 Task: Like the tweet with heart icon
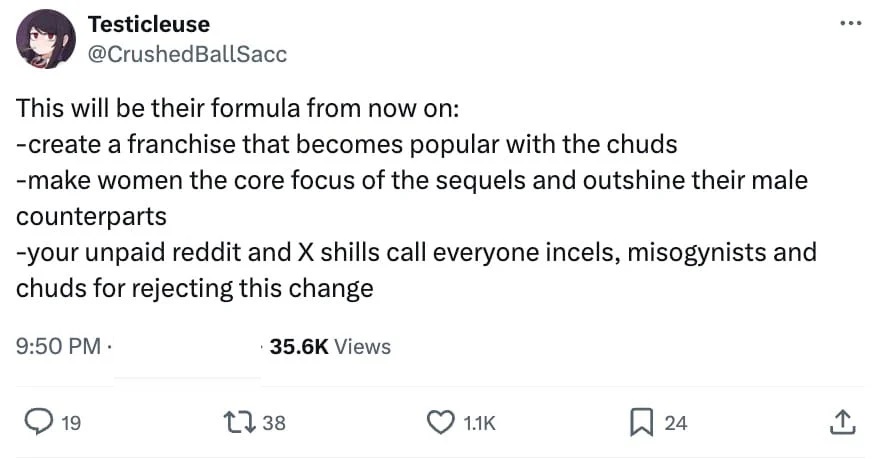[440, 423]
